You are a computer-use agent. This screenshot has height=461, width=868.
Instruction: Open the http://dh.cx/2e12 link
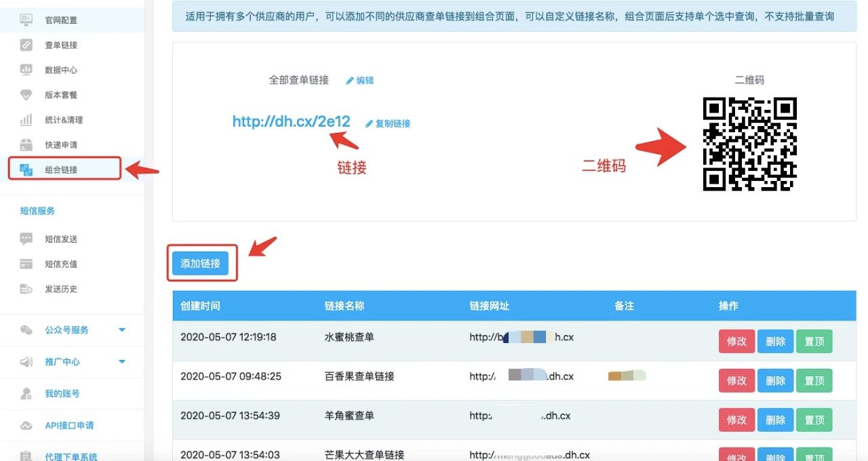pos(291,121)
